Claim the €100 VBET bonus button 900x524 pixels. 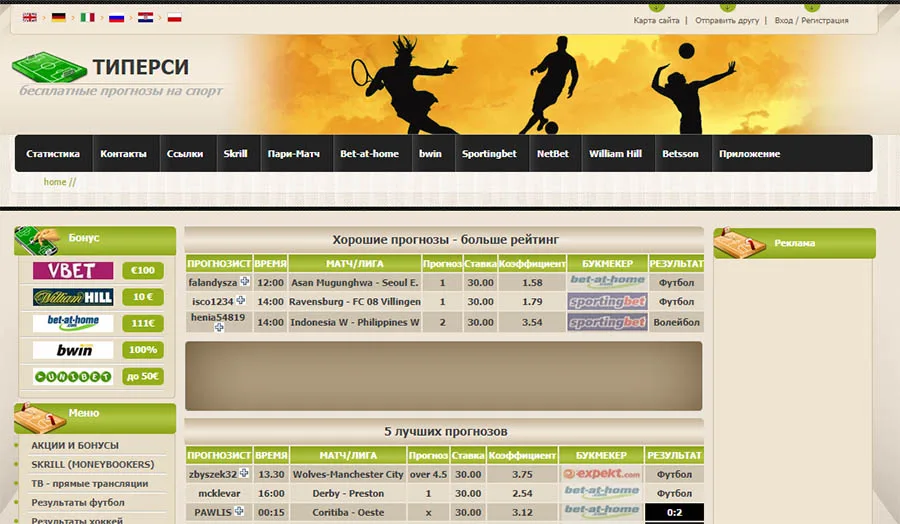(143, 270)
